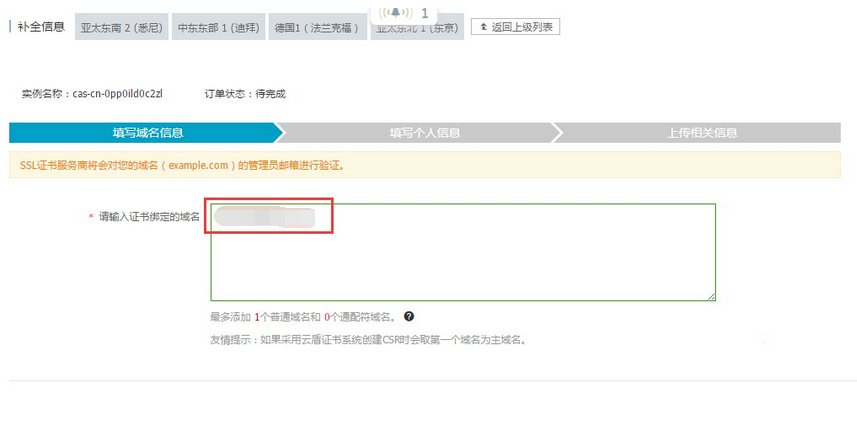Click the notification count badge number
This screenshot has height=435, width=857.
click(x=424, y=13)
